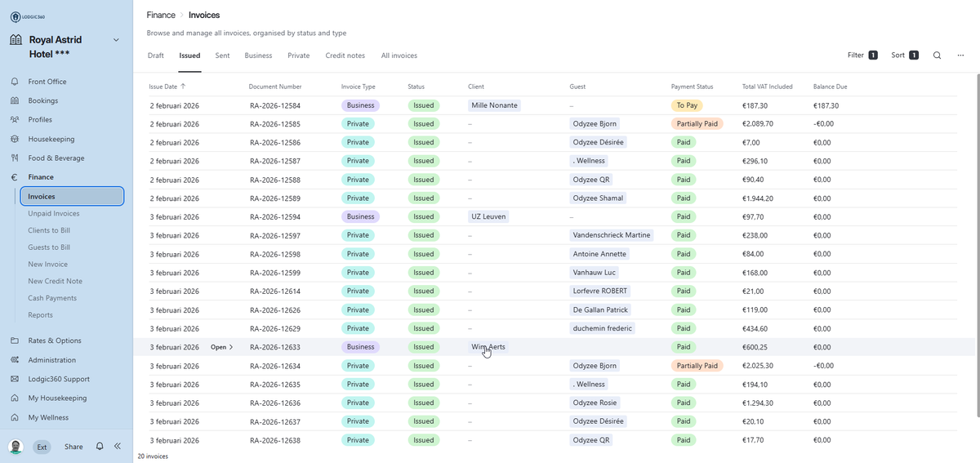Click the total €2.089,70
This screenshot has height=463, width=980.
click(757, 124)
